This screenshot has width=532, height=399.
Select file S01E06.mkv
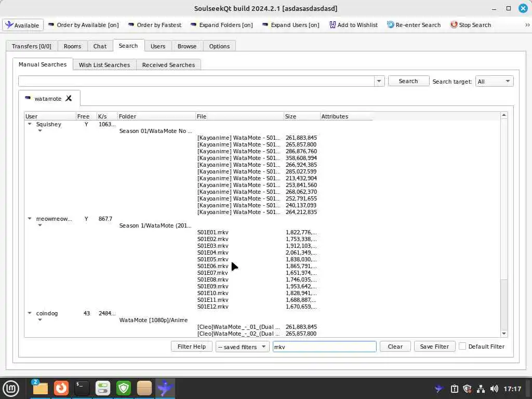pyautogui.click(x=212, y=266)
